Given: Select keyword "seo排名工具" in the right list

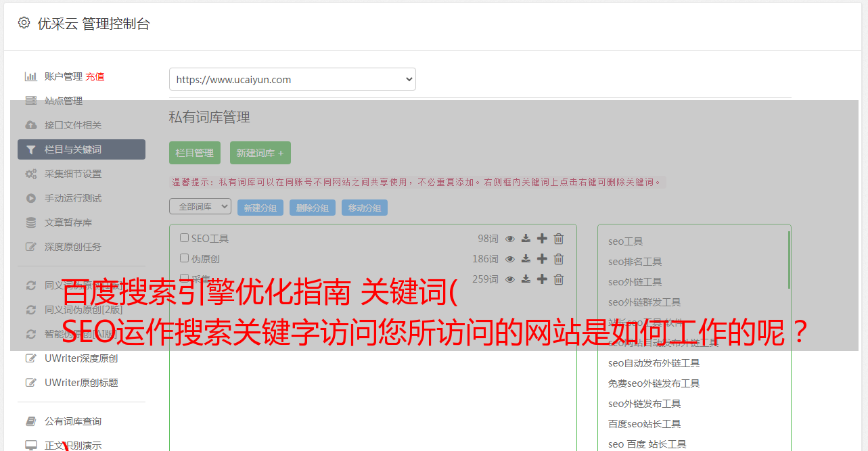Looking at the screenshot, I should coord(635,262).
